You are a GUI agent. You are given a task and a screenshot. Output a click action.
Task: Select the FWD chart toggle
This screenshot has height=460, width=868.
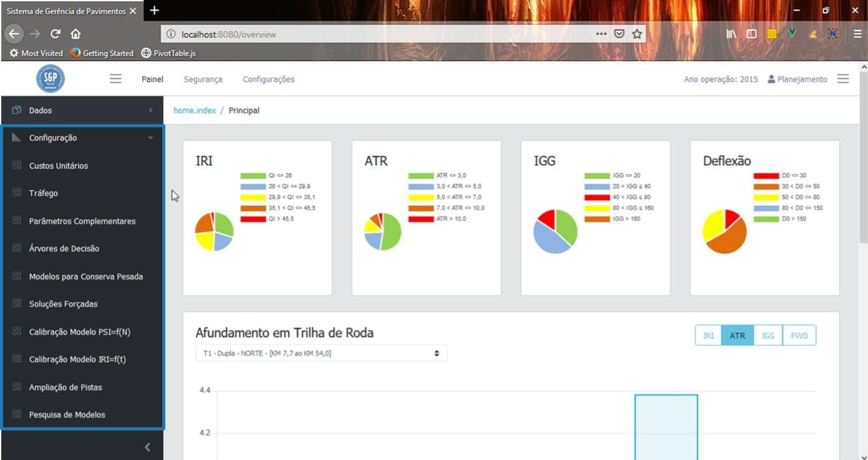point(799,335)
